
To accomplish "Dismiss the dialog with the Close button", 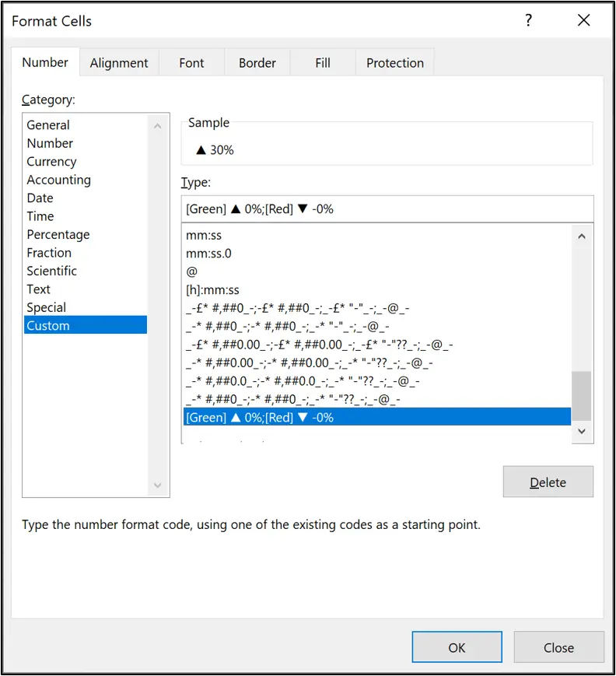I will [x=558, y=646].
